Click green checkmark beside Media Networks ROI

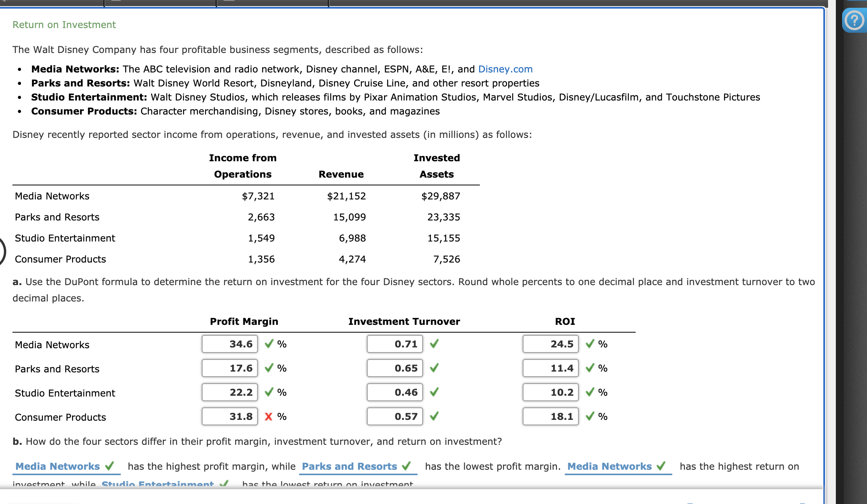coord(590,344)
